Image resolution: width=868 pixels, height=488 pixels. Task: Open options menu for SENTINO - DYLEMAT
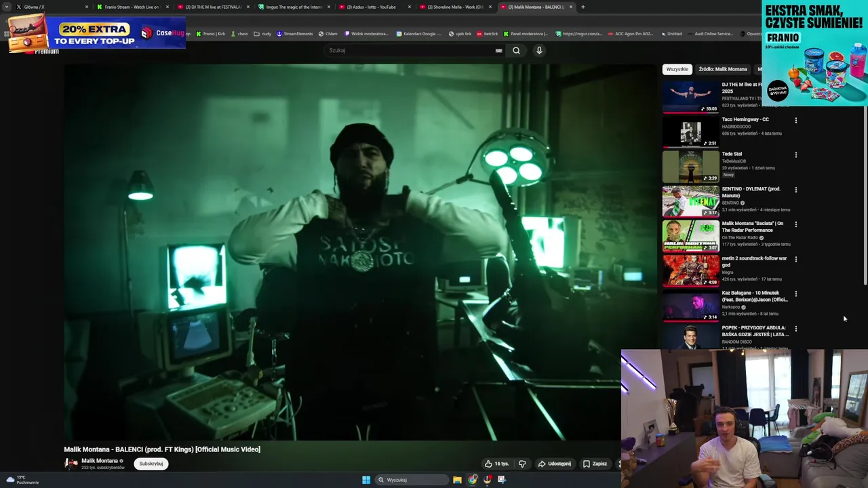(796, 190)
